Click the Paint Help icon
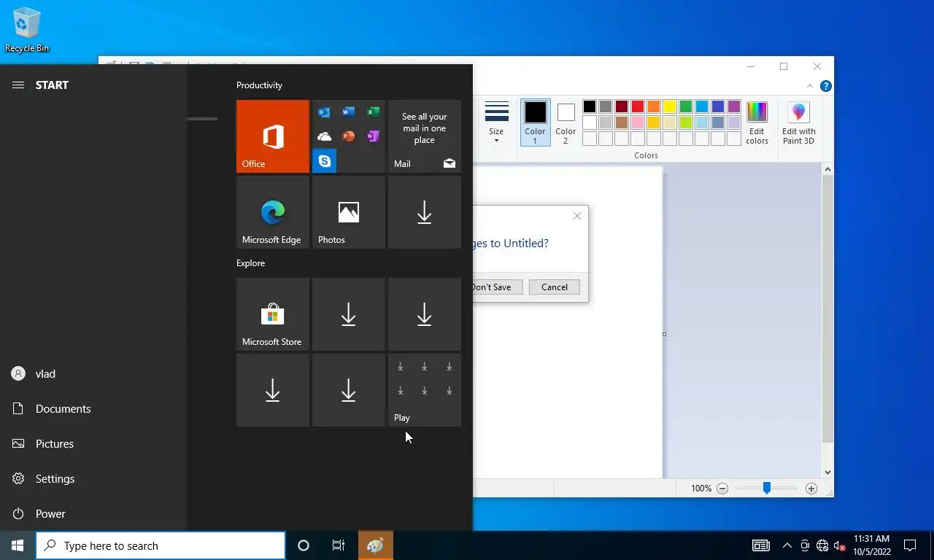This screenshot has height=560, width=934. (826, 86)
